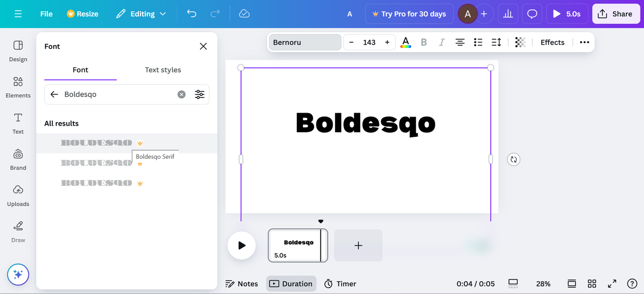Open the comments speech bubble
Screen dimensions: 644x294
pyautogui.click(x=532, y=14)
